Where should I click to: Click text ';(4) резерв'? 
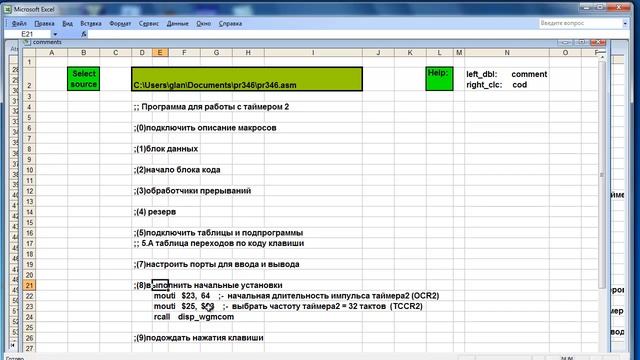click(155, 212)
